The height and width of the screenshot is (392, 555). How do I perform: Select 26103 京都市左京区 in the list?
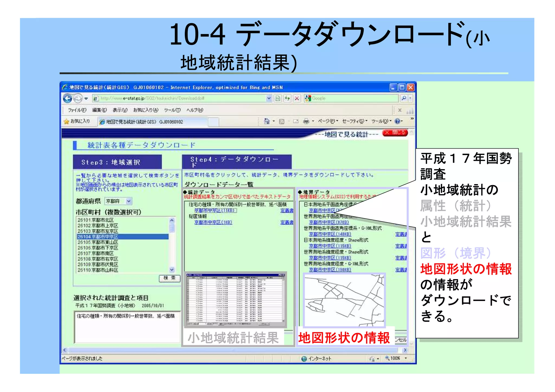pyautogui.click(x=123, y=231)
